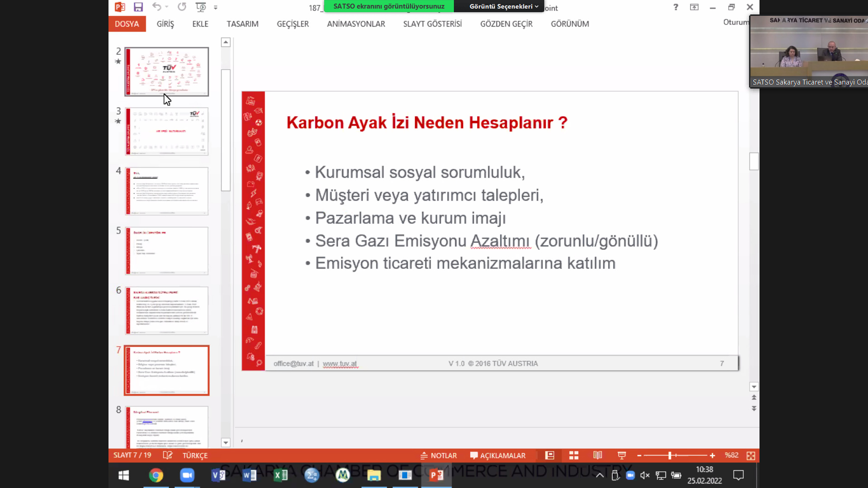The width and height of the screenshot is (868, 488).
Task: Click spell check icon in status bar
Action: tap(168, 455)
